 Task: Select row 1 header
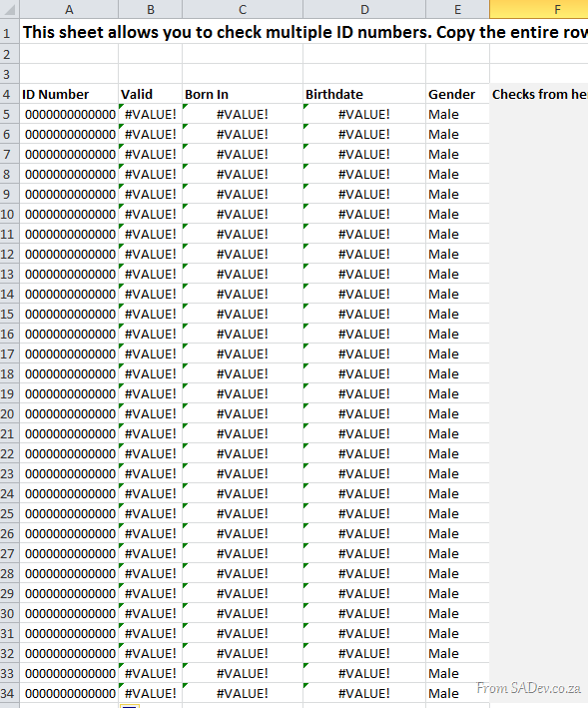[9, 33]
